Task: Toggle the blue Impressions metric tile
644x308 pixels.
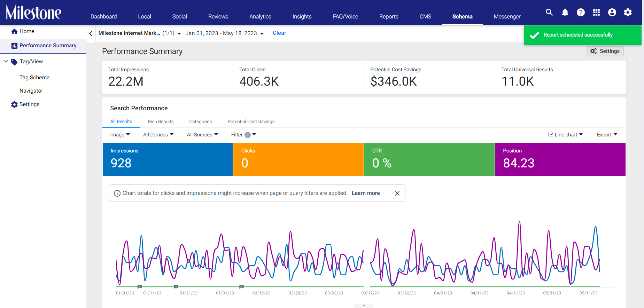Action: pyautogui.click(x=168, y=159)
